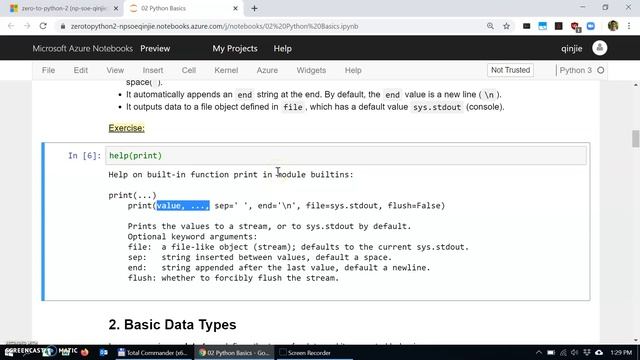The width and height of the screenshot is (640, 360).
Task: Click the Python 3 kernel indicator circle
Action: pyautogui.click(x=601, y=70)
